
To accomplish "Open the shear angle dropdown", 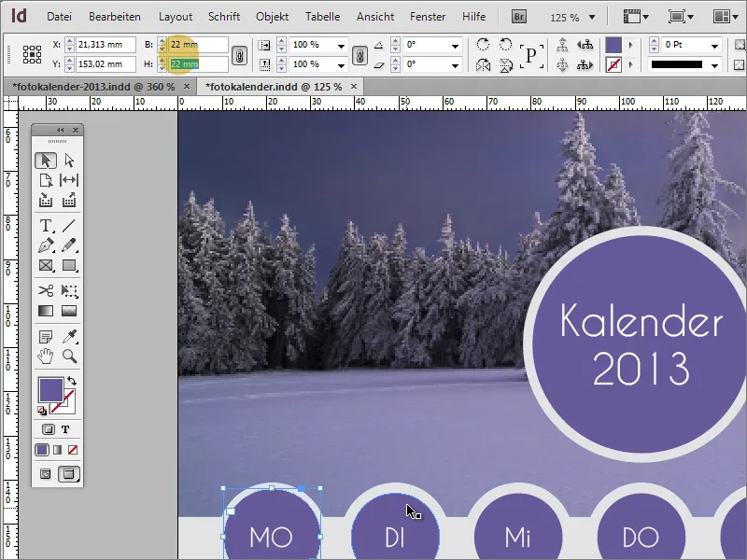I will point(455,64).
